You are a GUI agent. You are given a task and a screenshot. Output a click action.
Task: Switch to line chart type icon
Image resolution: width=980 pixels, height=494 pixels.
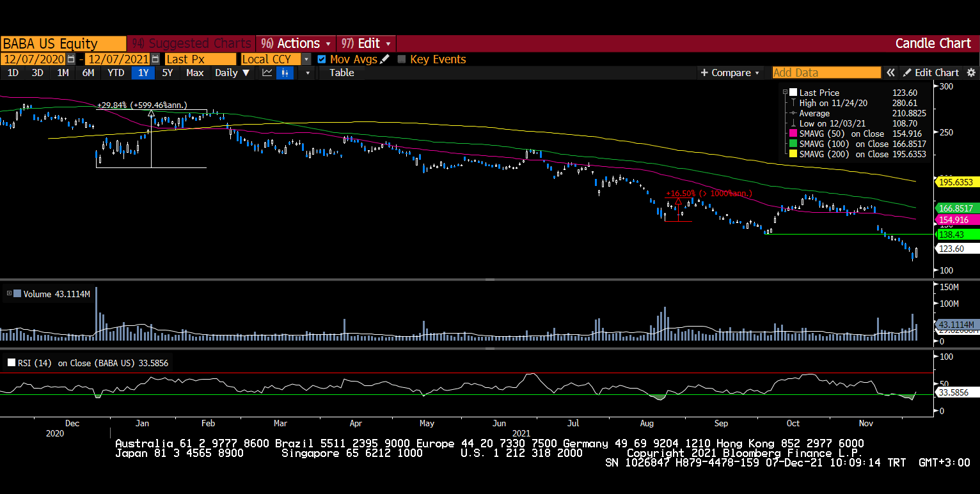point(267,73)
